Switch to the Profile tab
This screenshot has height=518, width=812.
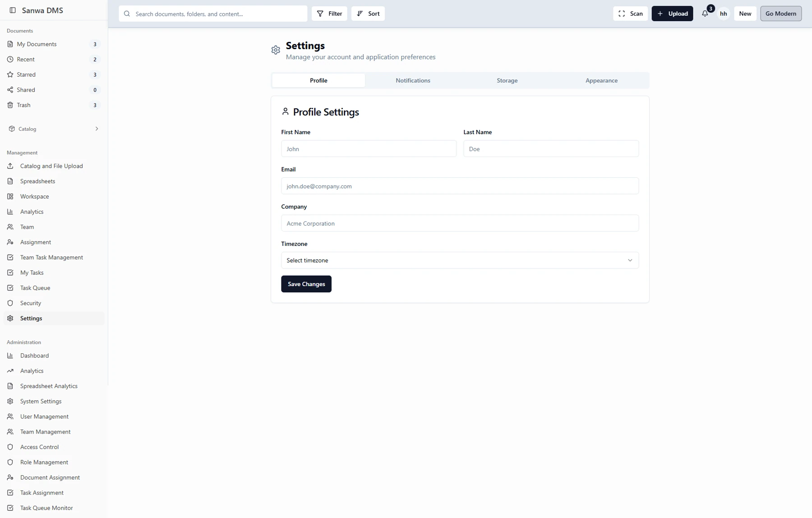tap(318, 80)
